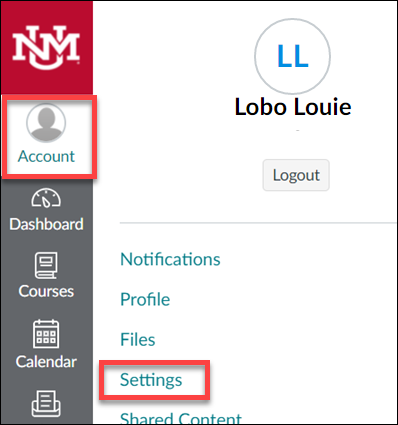Go to the Files link

click(x=138, y=340)
